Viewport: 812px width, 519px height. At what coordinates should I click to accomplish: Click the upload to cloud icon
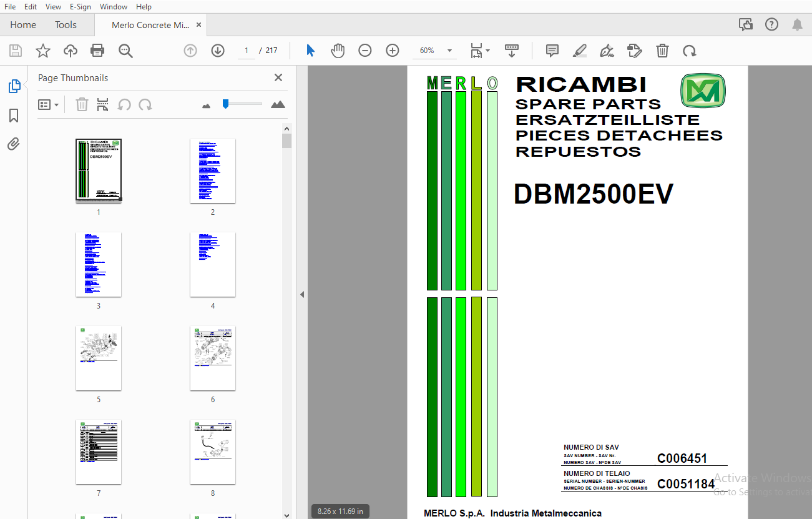coord(71,51)
